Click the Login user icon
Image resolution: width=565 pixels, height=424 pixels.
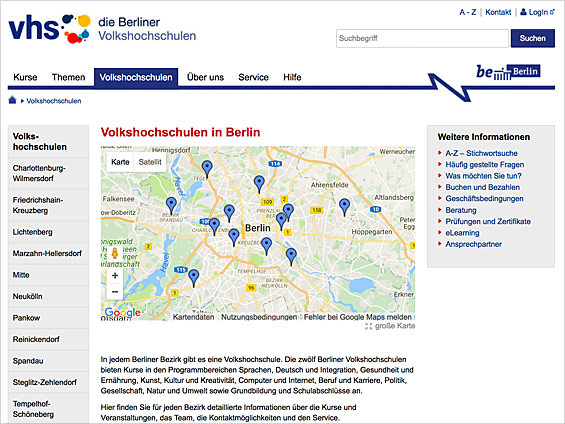(524, 12)
